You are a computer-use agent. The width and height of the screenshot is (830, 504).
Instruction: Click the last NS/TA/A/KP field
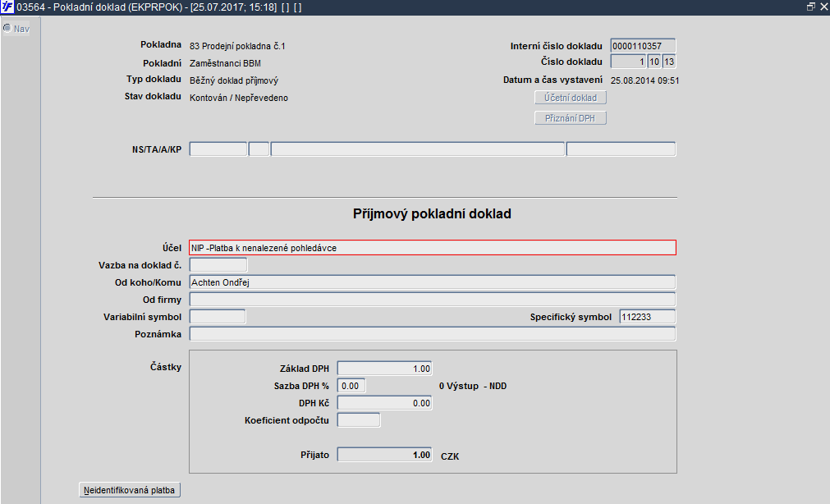coord(621,149)
